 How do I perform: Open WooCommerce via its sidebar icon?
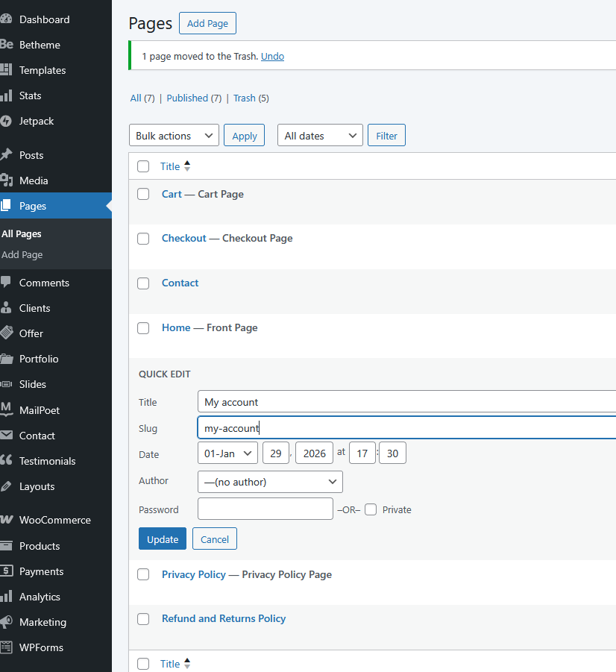point(6,520)
